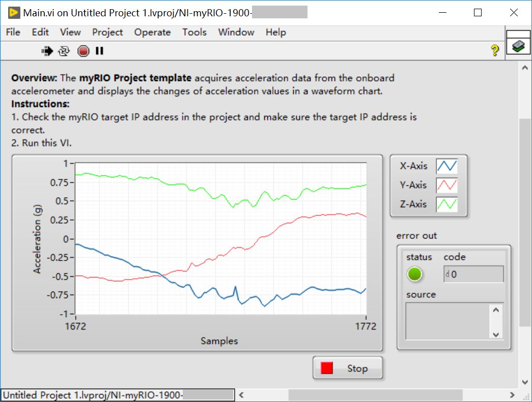The image size is (532, 402).
Task: Abort execution with the red stop icon
Action: point(82,50)
